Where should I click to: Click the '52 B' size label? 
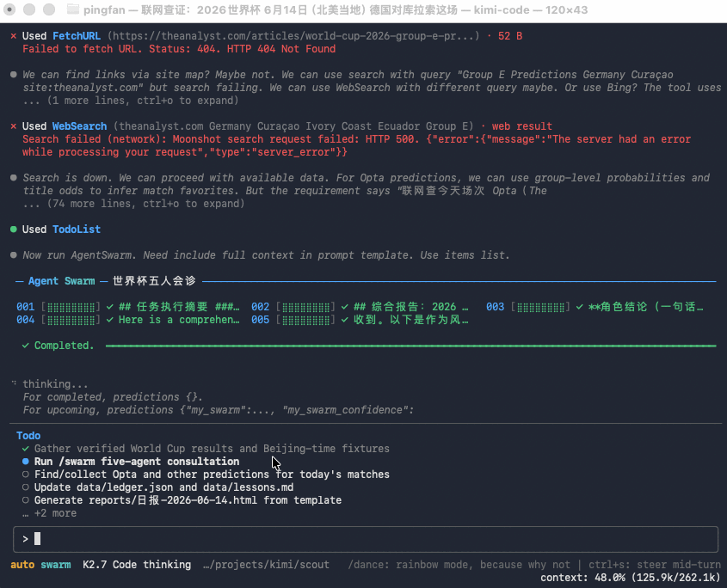pos(510,36)
